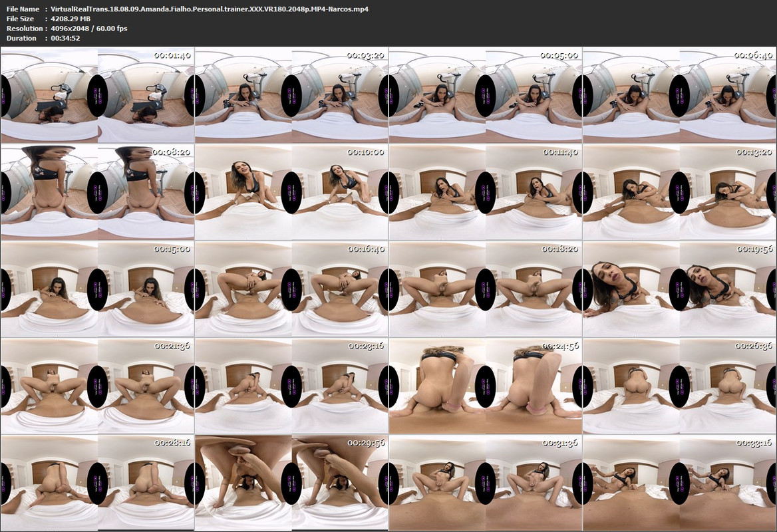777x532 pixels.
Task: Select the thumbnail stamped 00:05:00
Action: click(486, 95)
